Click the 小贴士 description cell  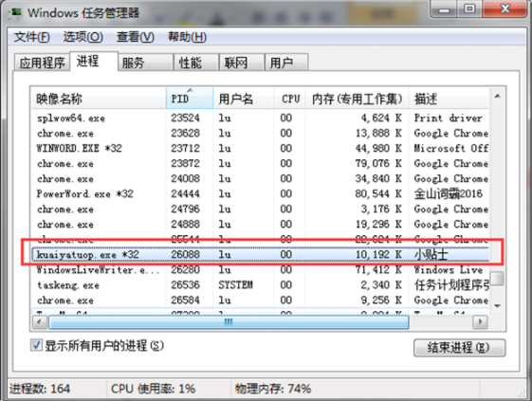[x=431, y=254]
